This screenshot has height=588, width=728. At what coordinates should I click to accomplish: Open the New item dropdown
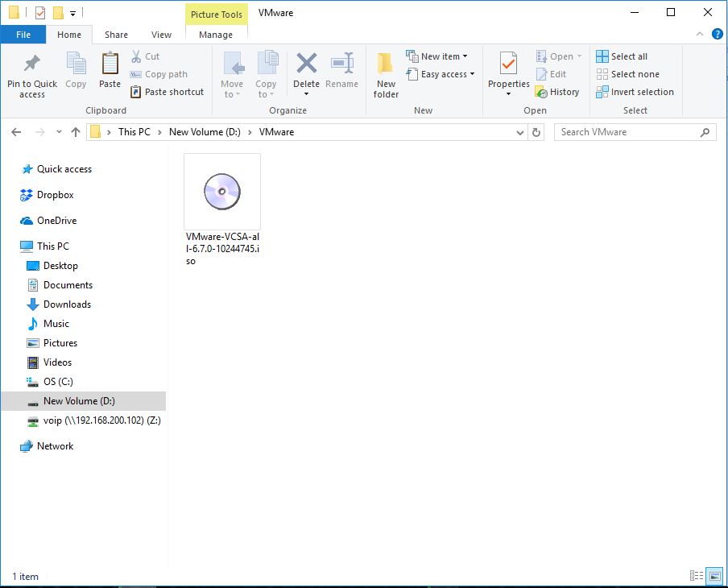tap(437, 56)
